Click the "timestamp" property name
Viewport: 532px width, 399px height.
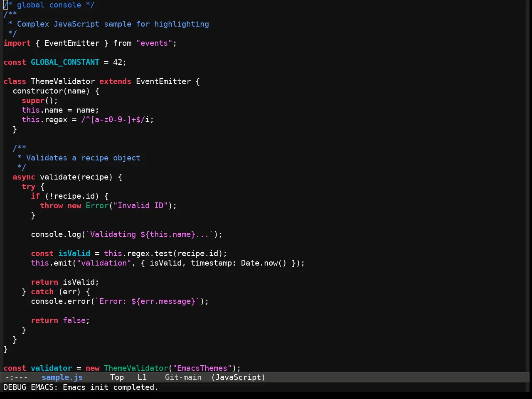(x=211, y=263)
